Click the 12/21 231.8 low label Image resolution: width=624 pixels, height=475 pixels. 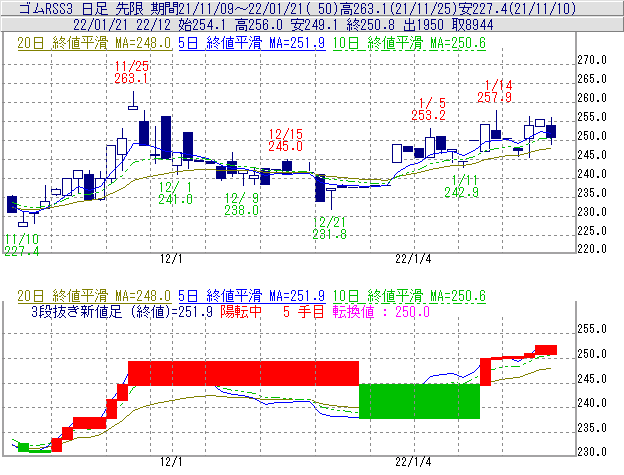(330, 228)
